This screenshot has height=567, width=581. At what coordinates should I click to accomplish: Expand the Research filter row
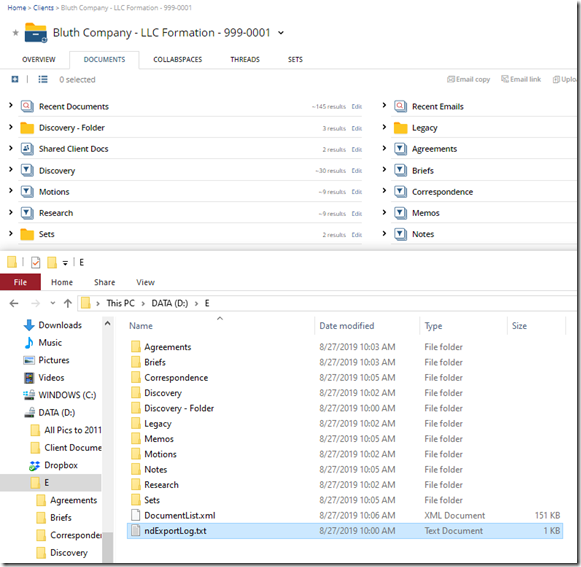point(11,212)
